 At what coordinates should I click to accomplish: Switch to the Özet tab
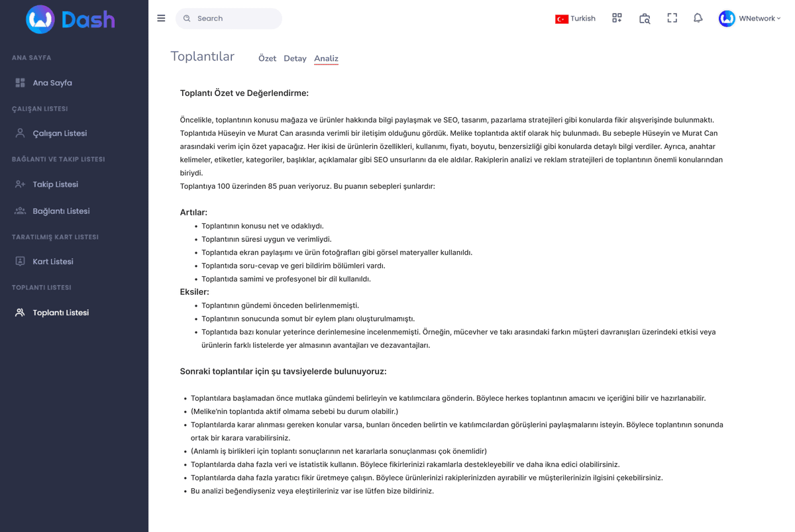pos(267,58)
